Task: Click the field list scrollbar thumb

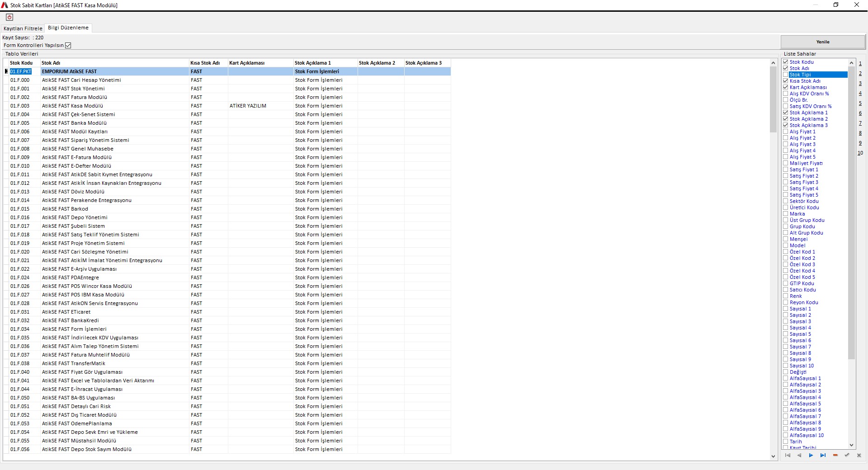Action: click(x=852, y=212)
